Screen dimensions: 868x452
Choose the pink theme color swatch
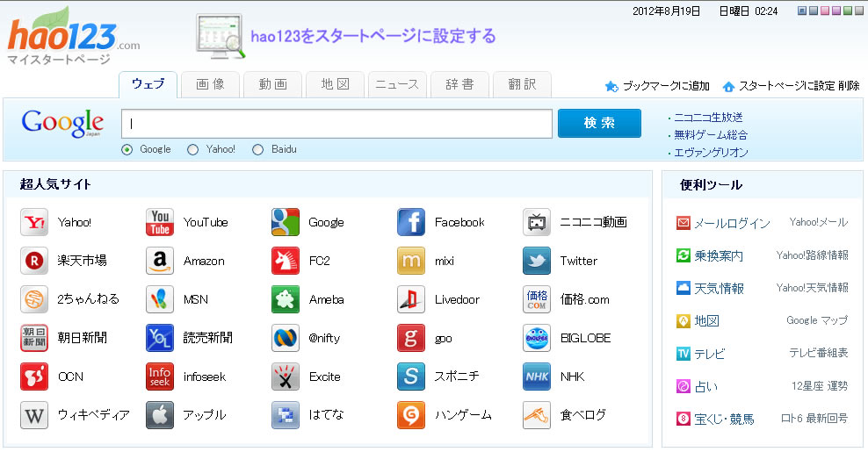click(825, 11)
